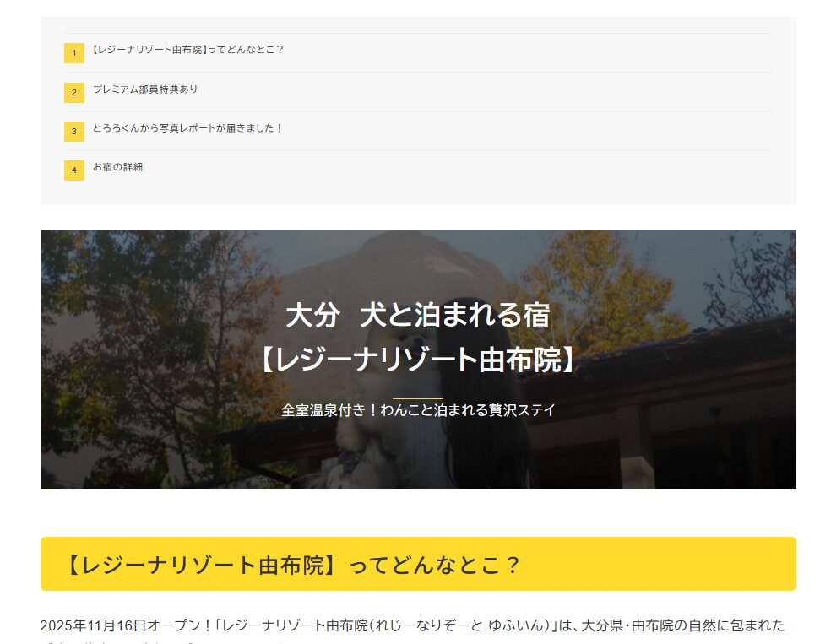Jump to プレミアム部員特典あり section

tap(145, 89)
